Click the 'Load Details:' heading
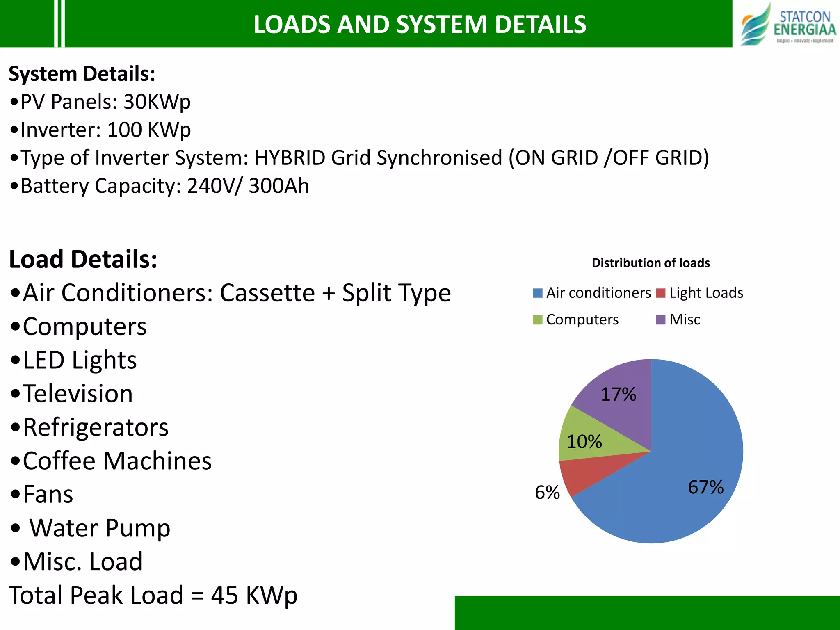Image resolution: width=840 pixels, height=630 pixels. point(83,259)
